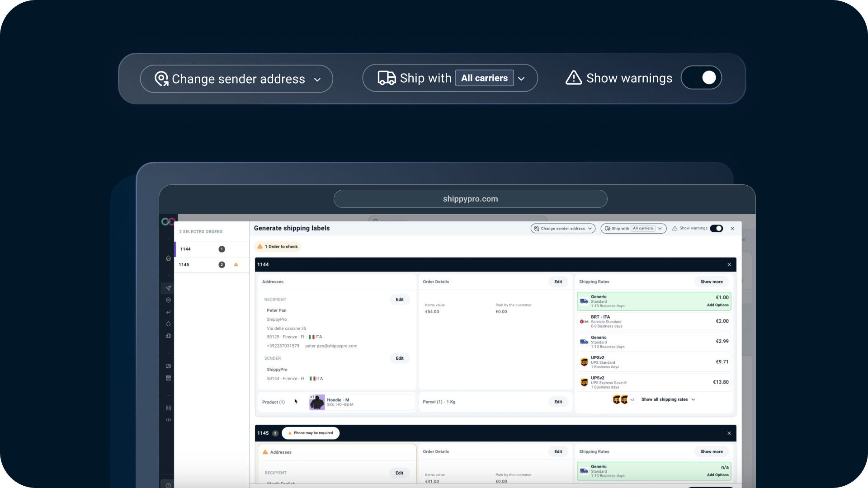Open the home icon in sidebar

(x=168, y=258)
